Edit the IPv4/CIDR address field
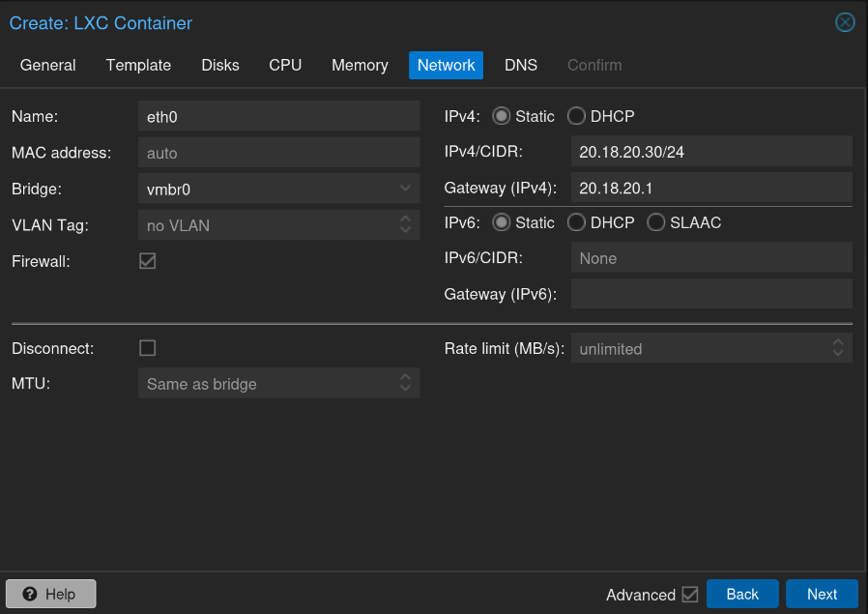The image size is (868, 614). 711,151
